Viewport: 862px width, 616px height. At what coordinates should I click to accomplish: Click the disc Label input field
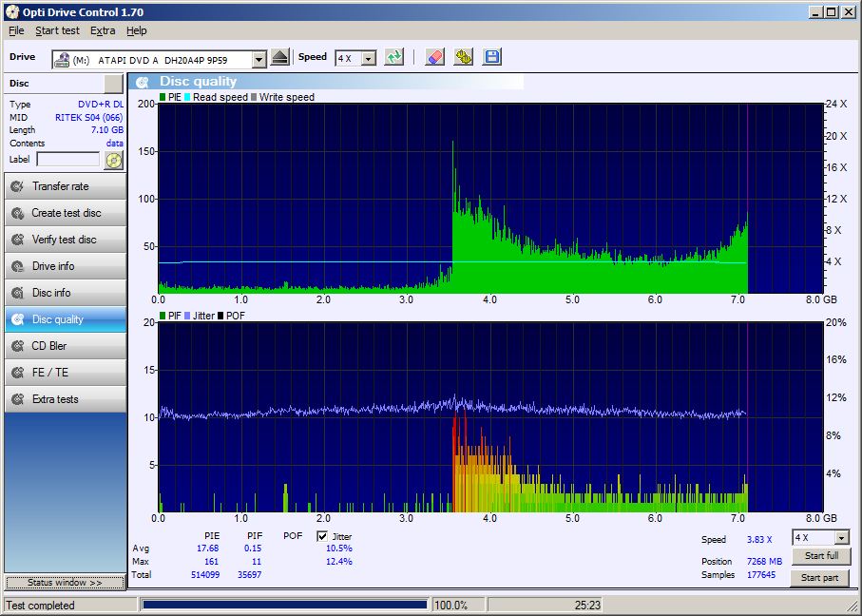pos(68,160)
